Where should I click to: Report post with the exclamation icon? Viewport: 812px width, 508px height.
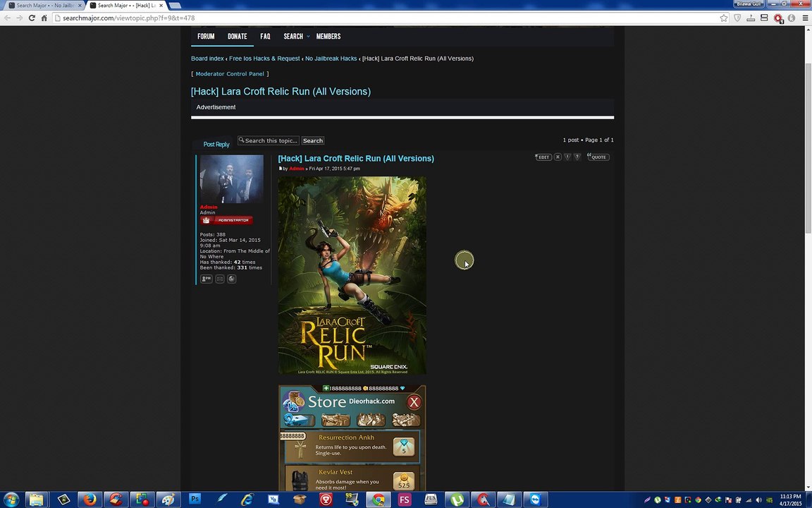[567, 157]
